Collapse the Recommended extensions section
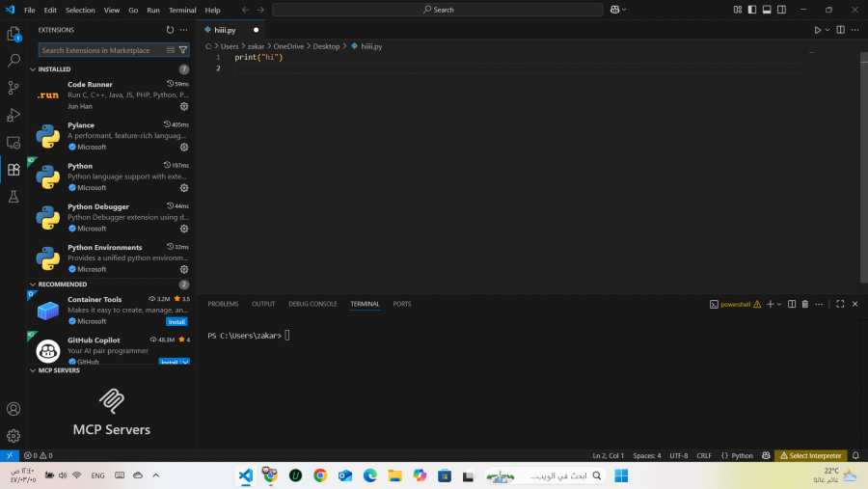This screenshot has height=489, width=868. point(33,285)
